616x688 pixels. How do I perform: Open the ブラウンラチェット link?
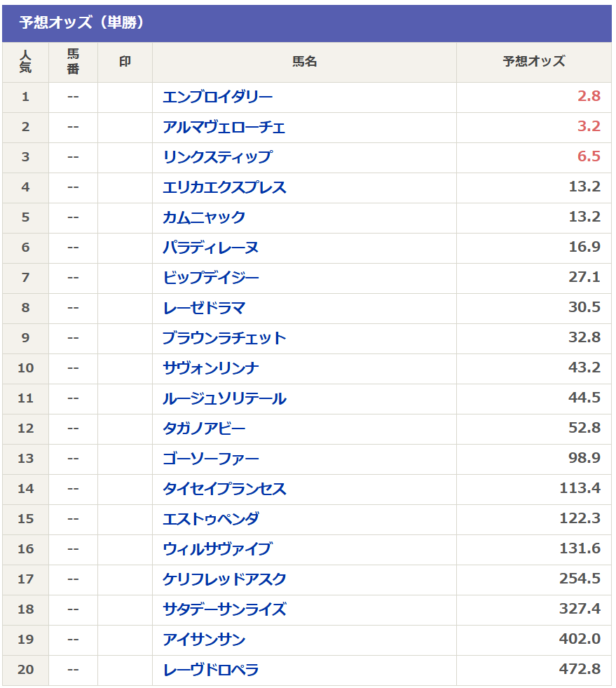pyautogui.click(x=224, y=338)
